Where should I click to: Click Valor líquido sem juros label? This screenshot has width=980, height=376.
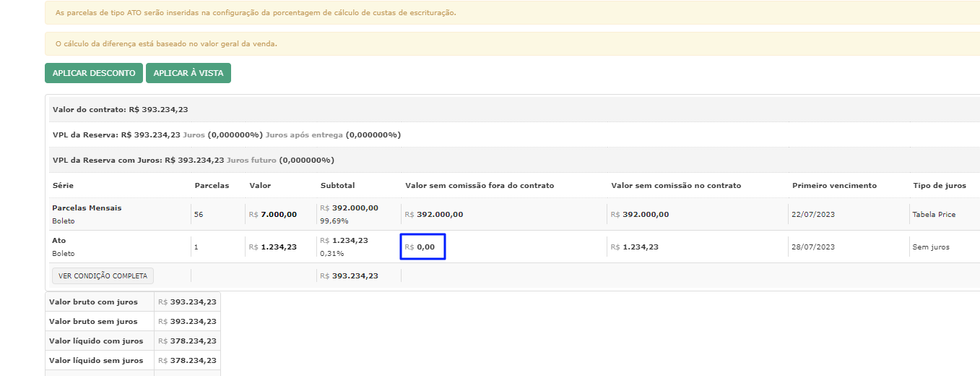pos(96,360)
